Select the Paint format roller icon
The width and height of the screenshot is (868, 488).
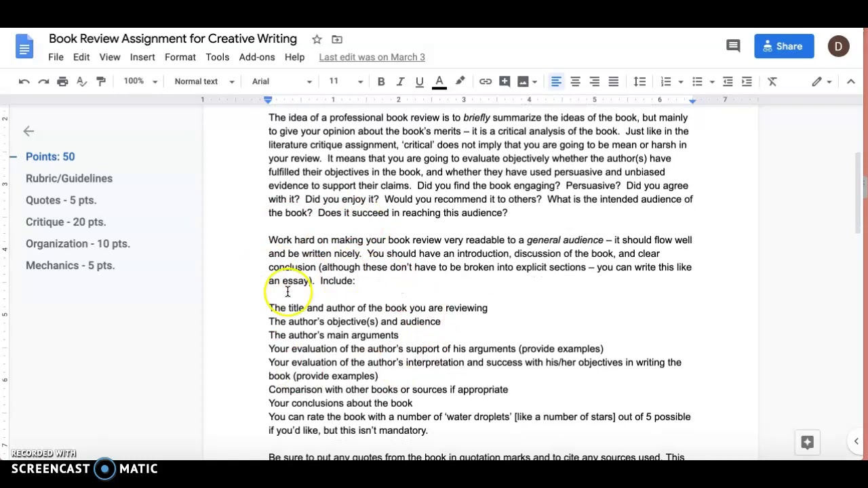point(101,81)
